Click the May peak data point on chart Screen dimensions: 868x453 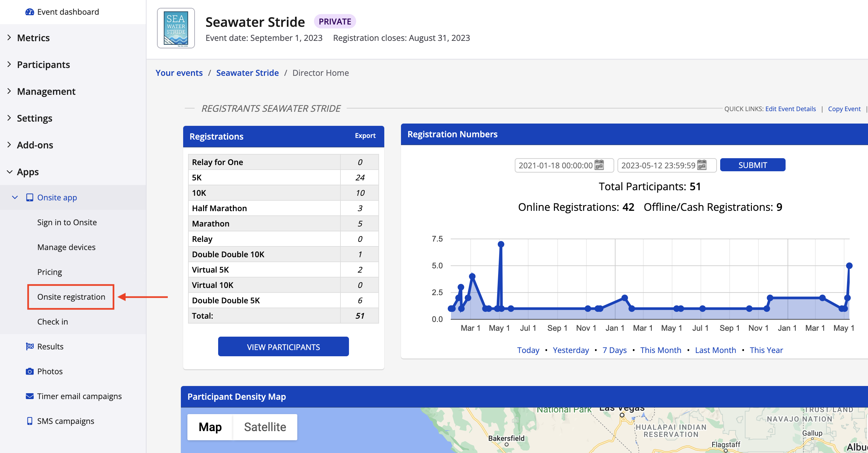501,244
